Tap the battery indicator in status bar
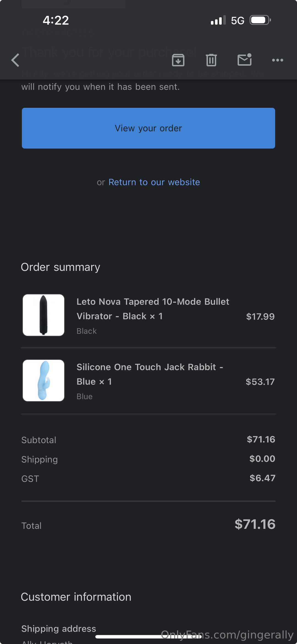297x644 pixels. pyautogui.click(x=260, y=20)
